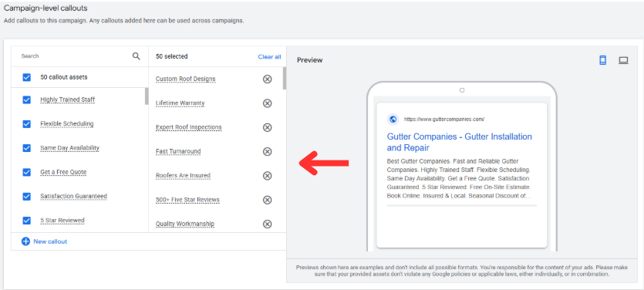Click the Campaign-level callouts heading

tap(46, 8)
